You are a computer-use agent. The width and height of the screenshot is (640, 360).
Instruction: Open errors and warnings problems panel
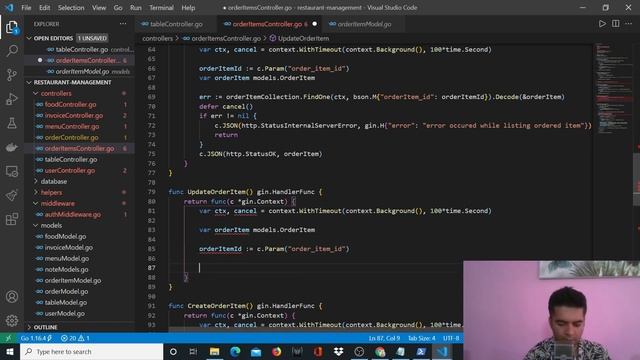75,338
